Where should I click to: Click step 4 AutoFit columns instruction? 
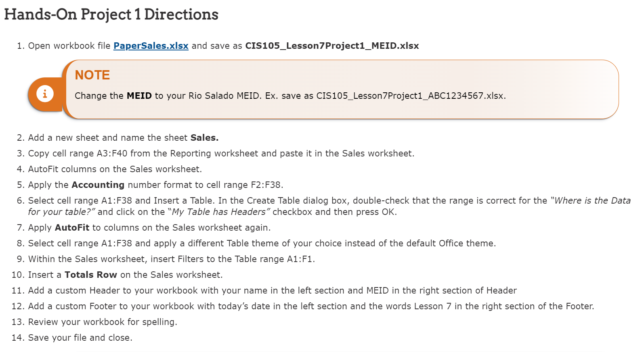click(115, 169)
